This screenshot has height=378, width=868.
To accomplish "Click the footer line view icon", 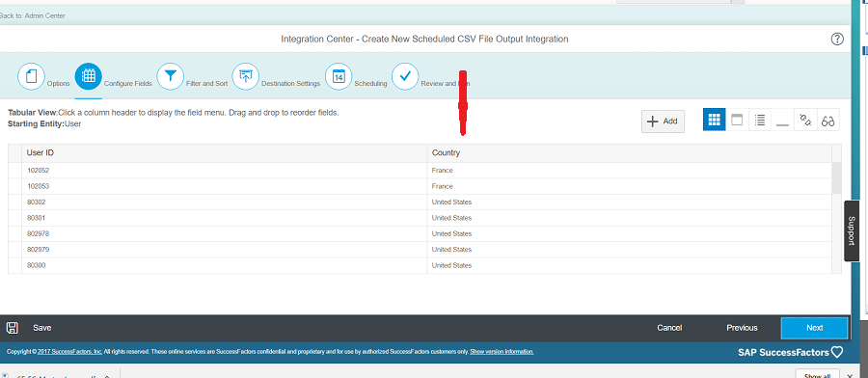I will click(x=782, y=121).
